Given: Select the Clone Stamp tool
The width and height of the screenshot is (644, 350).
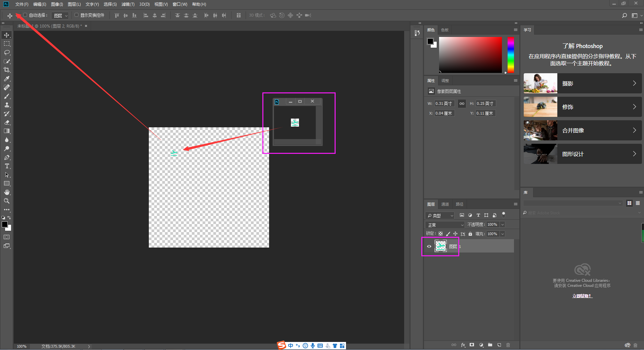Looking at the screenshot, I should pyautogui.click(x=7, y=105).
